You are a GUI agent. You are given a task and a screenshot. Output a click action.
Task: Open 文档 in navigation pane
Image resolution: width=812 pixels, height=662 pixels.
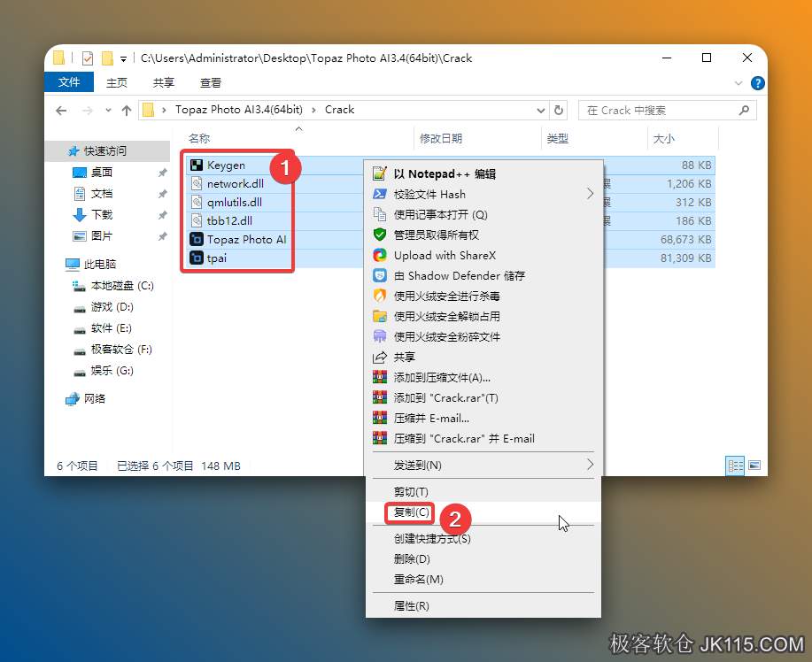click(102, 194)
